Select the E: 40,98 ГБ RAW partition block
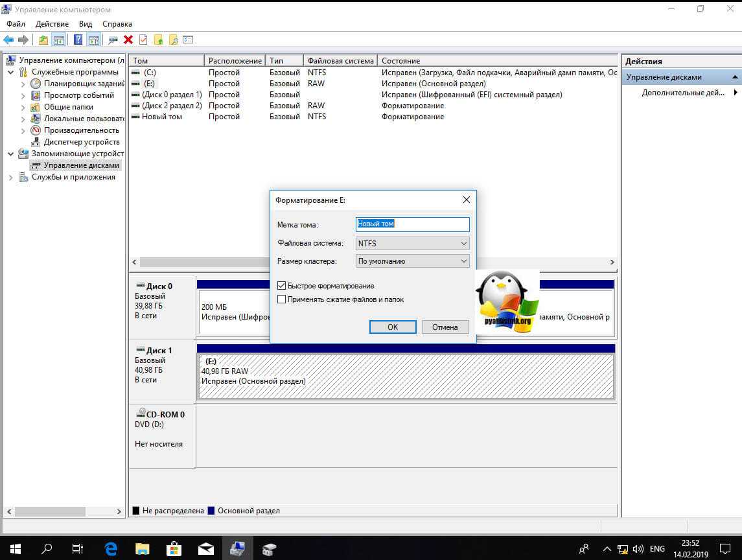The height and width of the screenshot is (560, 742). 406,377
